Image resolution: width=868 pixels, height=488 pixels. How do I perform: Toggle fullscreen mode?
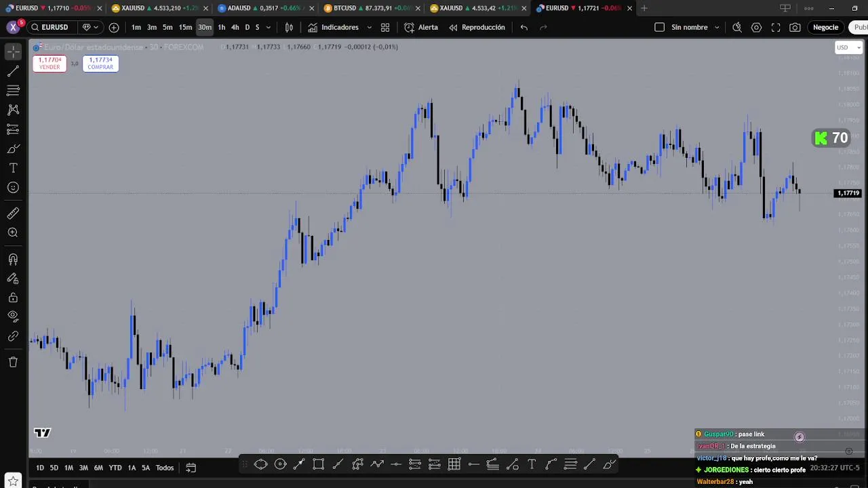[776, 27]
